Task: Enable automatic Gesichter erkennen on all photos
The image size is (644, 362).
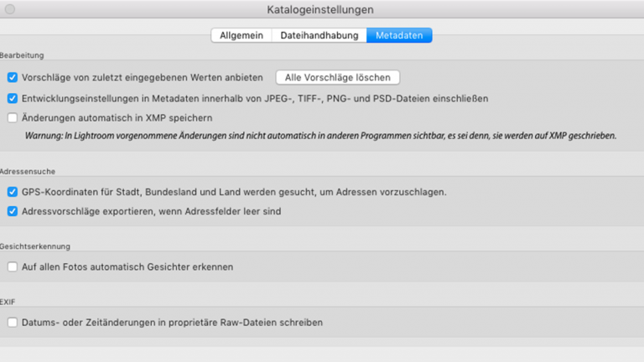Action: coord(13,266)
